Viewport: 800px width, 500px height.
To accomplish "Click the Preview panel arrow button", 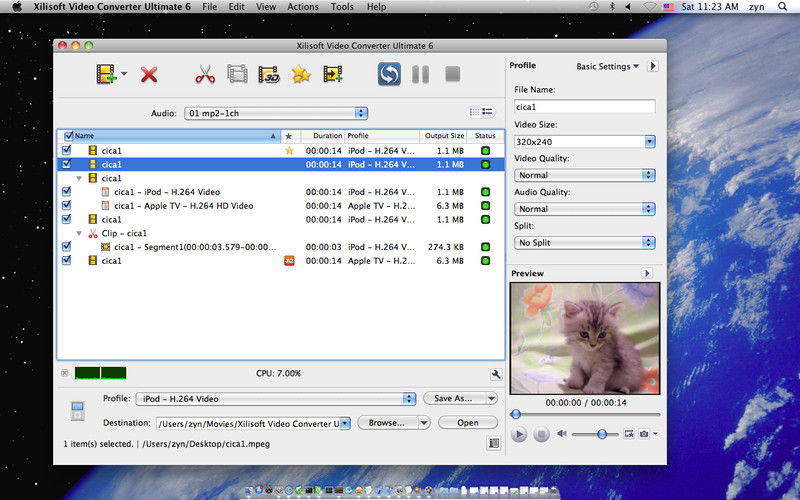I will click(x=647, y=273).
